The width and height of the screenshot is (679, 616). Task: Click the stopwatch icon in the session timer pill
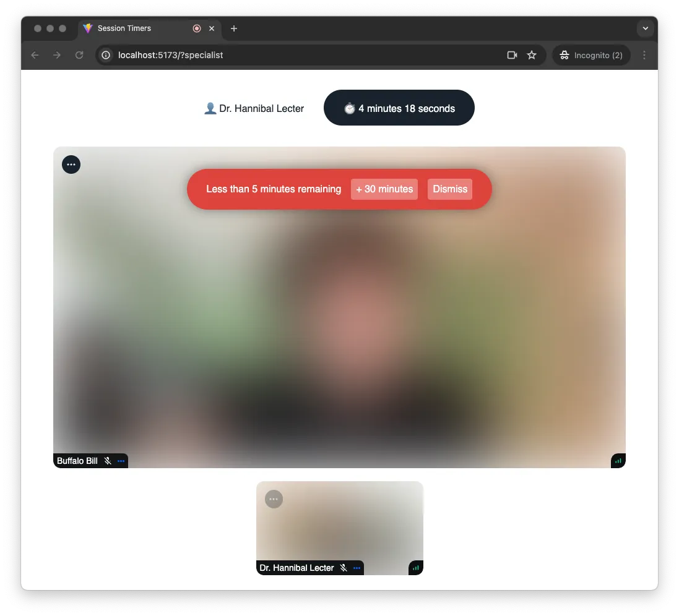pos(350,108)
